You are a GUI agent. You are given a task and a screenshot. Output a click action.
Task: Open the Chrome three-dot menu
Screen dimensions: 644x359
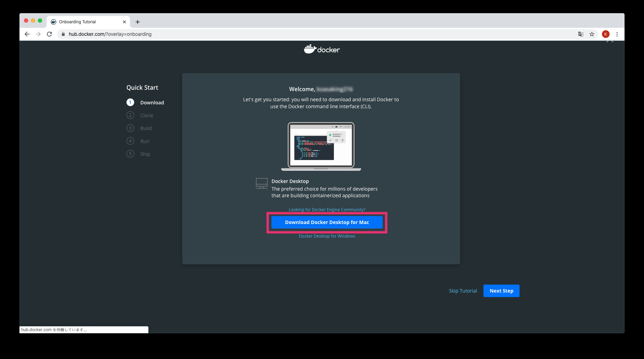pyautogui.click(x=617, y=34)
